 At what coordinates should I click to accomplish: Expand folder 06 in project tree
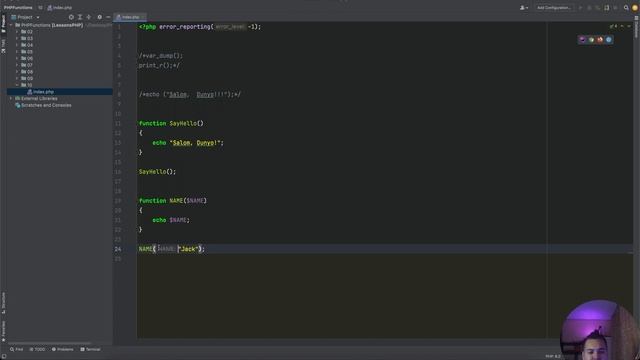pos(17,58)
